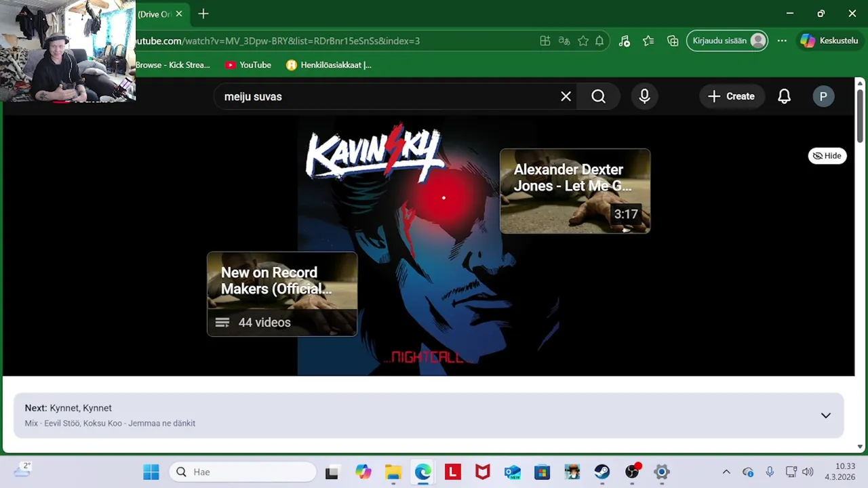Click the cloud sync tray icon

click(x=748, y=472)
